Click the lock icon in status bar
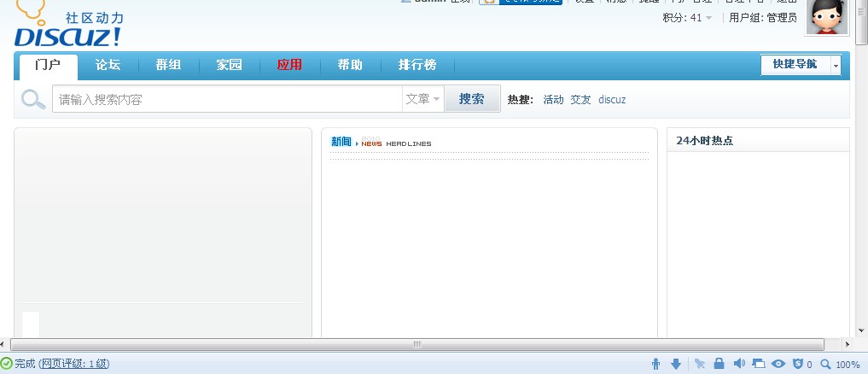The image size is (868, 374). [x=719, y=365]
